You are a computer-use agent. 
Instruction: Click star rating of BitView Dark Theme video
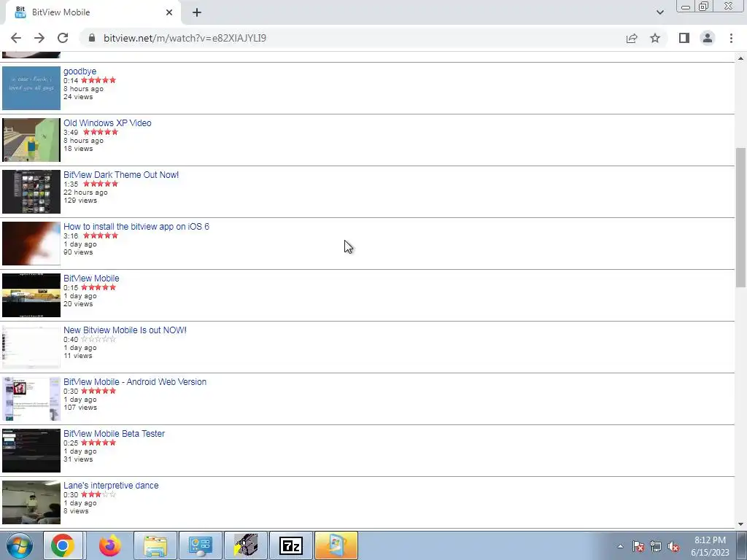101,184
